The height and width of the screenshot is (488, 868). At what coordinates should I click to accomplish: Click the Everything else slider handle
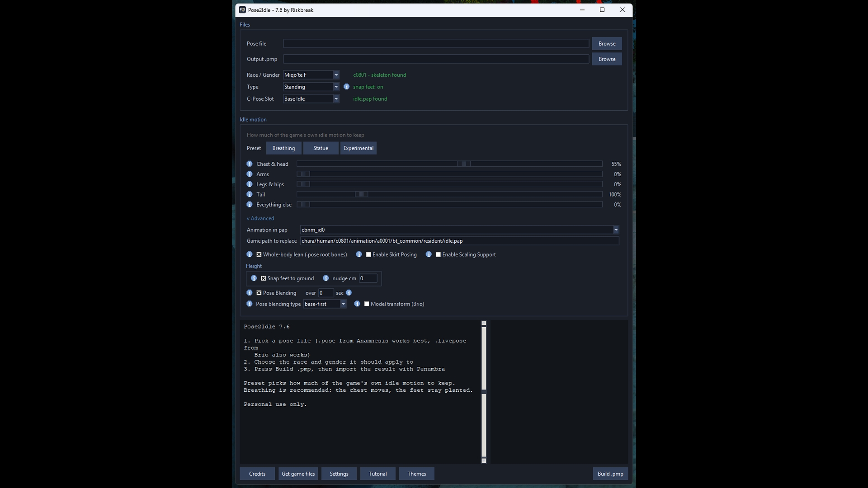[x=303, y=205]
